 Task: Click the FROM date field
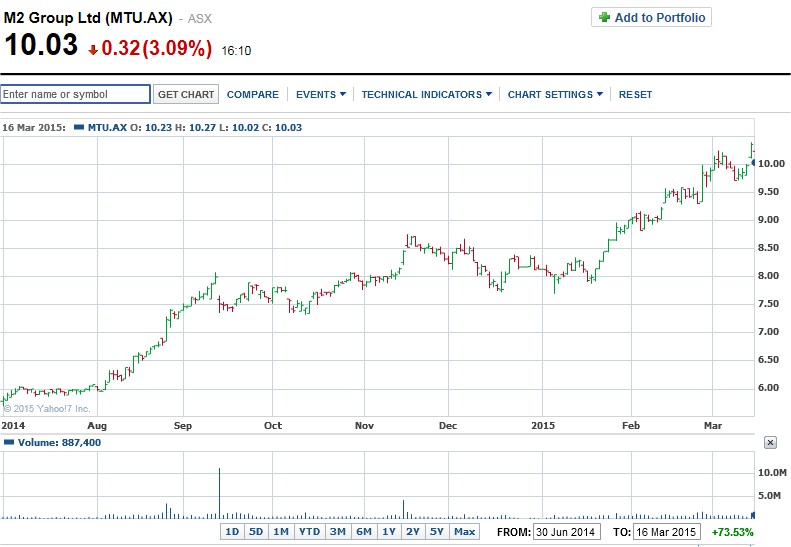coord(565,531)
